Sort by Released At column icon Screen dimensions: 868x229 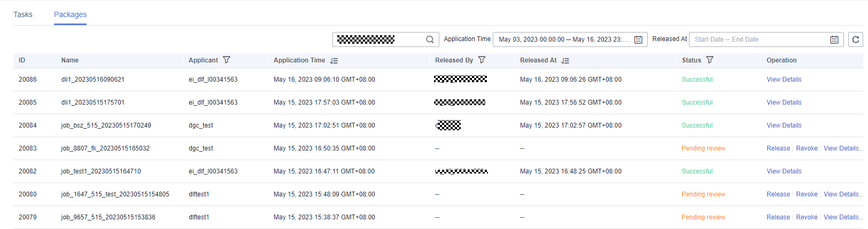click(565, 61)
